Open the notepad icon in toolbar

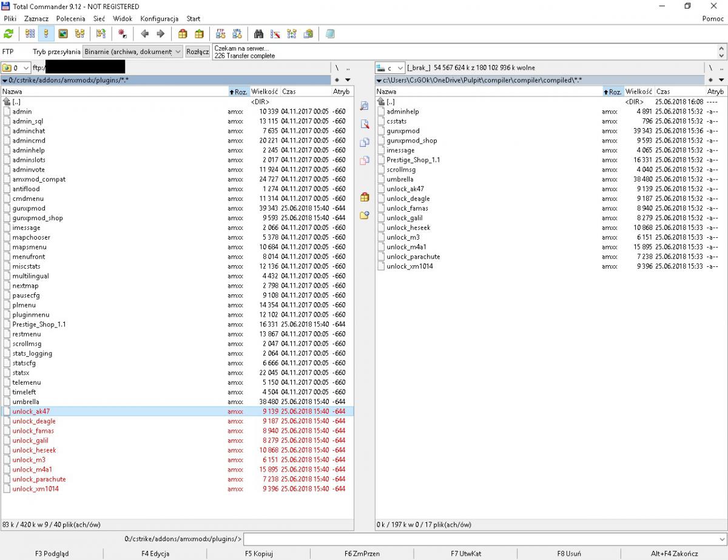click(330, 34)
